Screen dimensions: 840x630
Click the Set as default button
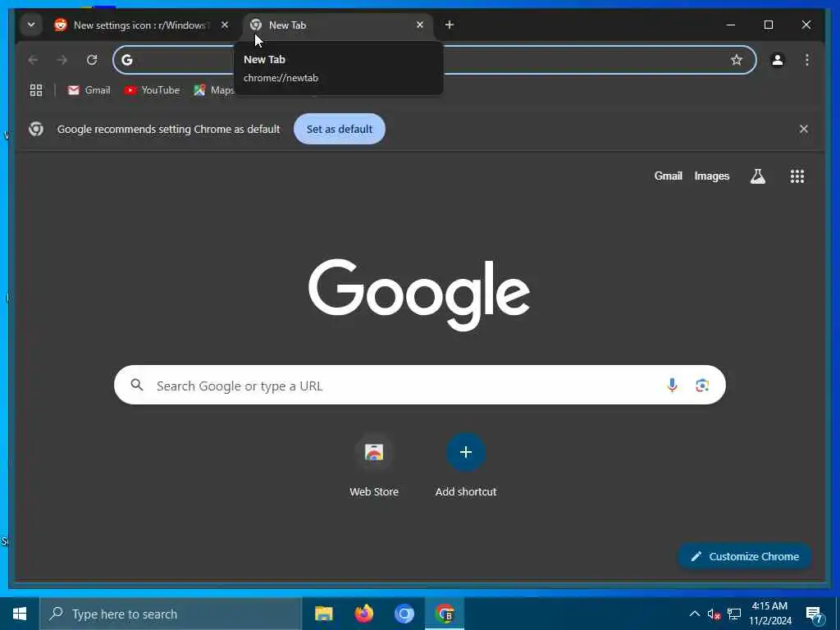click(x=339, y=129)
